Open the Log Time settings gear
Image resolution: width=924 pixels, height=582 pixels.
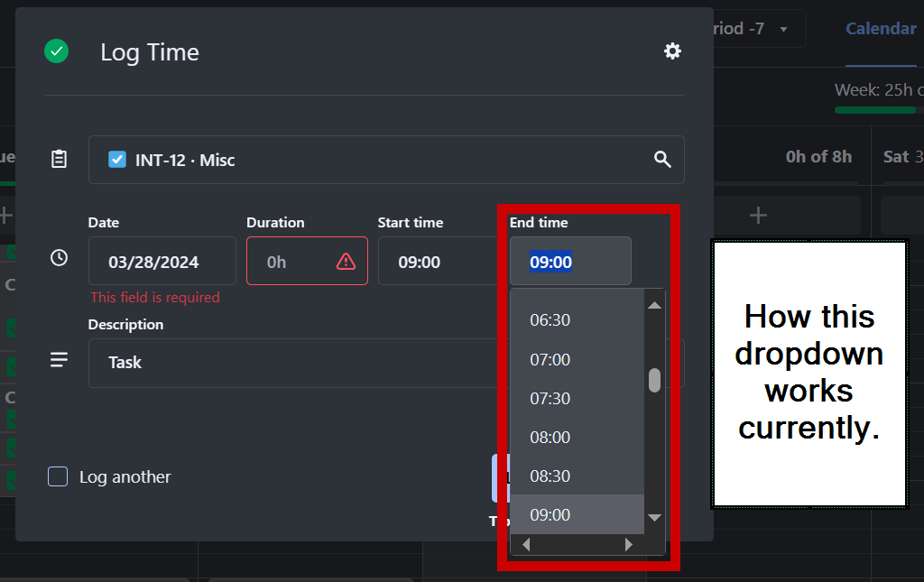(672, 51)
